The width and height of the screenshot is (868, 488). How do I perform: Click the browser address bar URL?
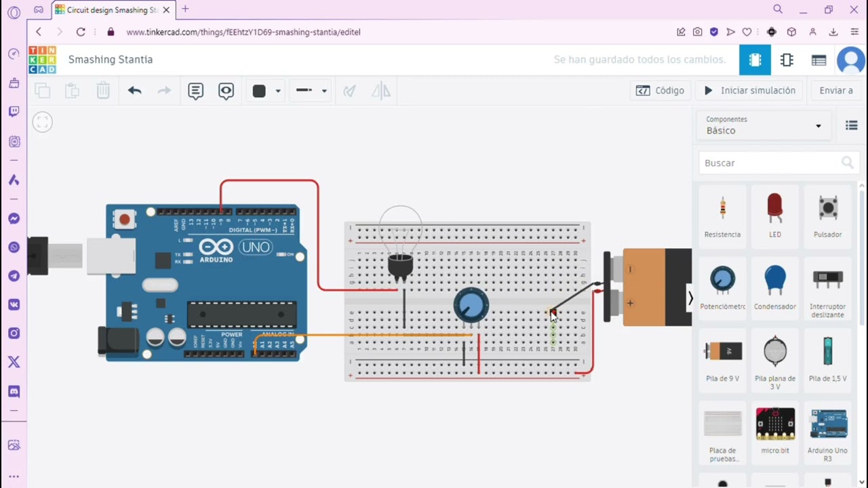[x=243, y=32]
